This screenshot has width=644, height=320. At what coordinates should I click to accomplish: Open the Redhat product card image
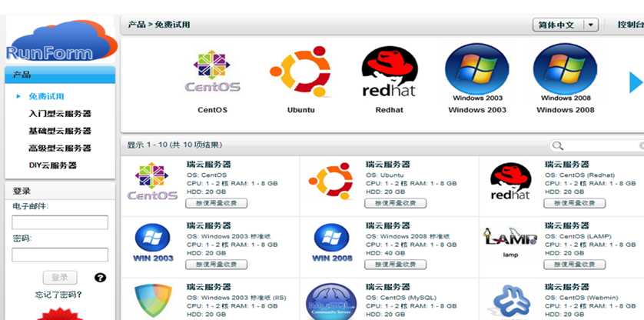[x=510, y=182]
